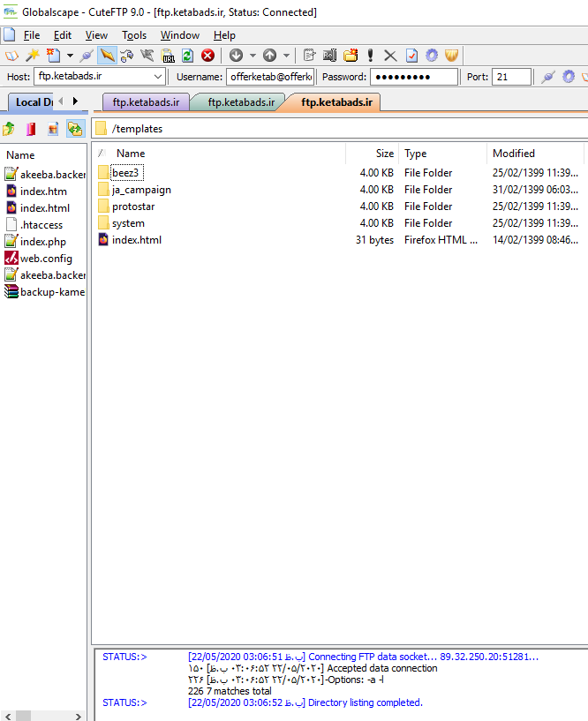Viewport: 588px width, 721px height.
Task: Click Connect plug icon beside Port field
Action: (547, 76)
